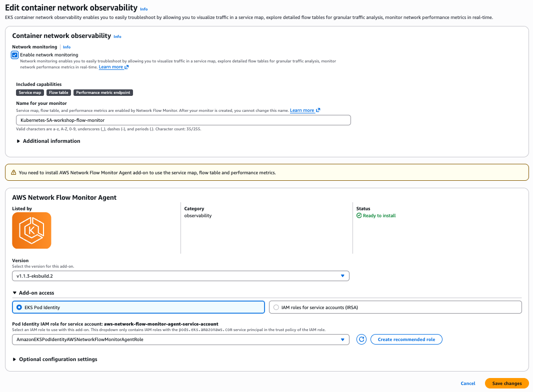Screen dimensions: 533x392
Task: Click the Flow table capability badge
Action: 58,93
